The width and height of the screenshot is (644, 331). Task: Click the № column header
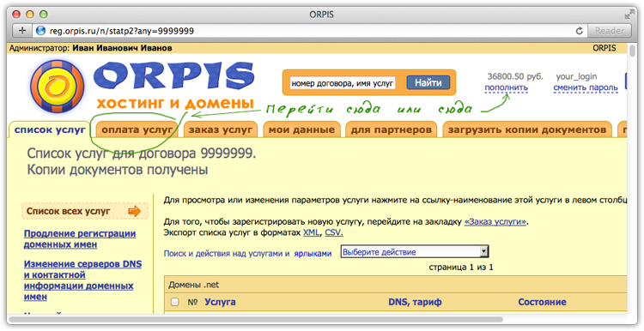pyautogui.click(x=192, y=303)
